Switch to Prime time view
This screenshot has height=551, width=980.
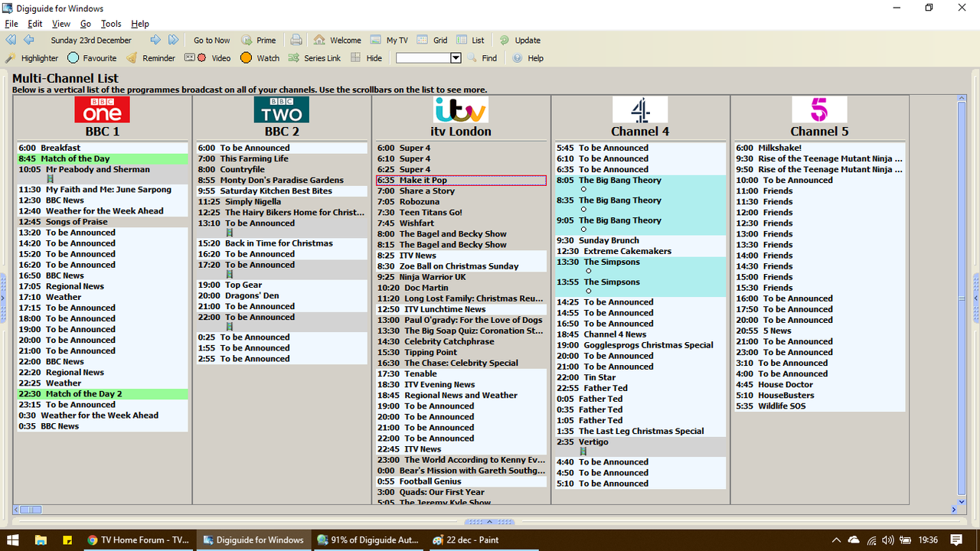[259, 41]
